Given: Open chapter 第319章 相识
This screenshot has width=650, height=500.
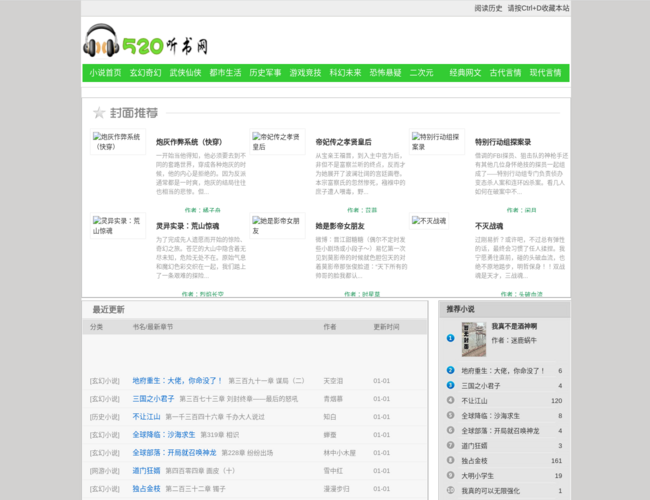Looking at the screenshot, I should pos(219,435).
